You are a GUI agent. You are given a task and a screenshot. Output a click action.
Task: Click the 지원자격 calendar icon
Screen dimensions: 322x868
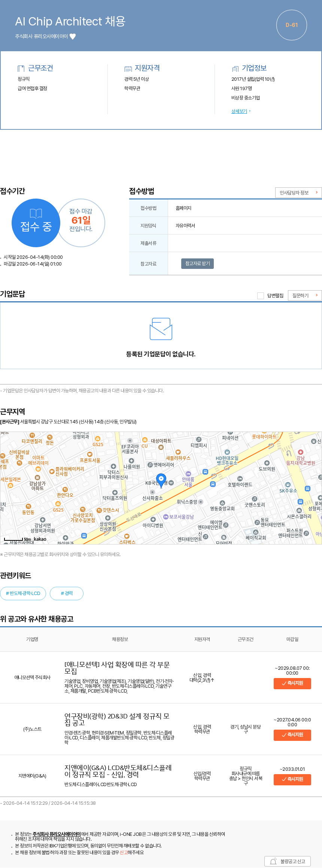pyautogui.click(x=128, y=68)
